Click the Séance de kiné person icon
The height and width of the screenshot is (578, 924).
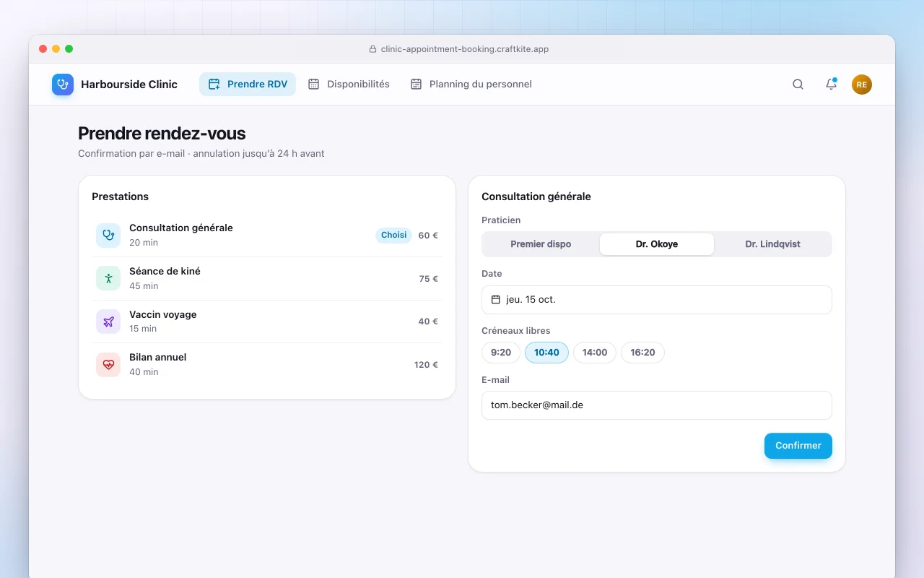(x=108, y=278)
